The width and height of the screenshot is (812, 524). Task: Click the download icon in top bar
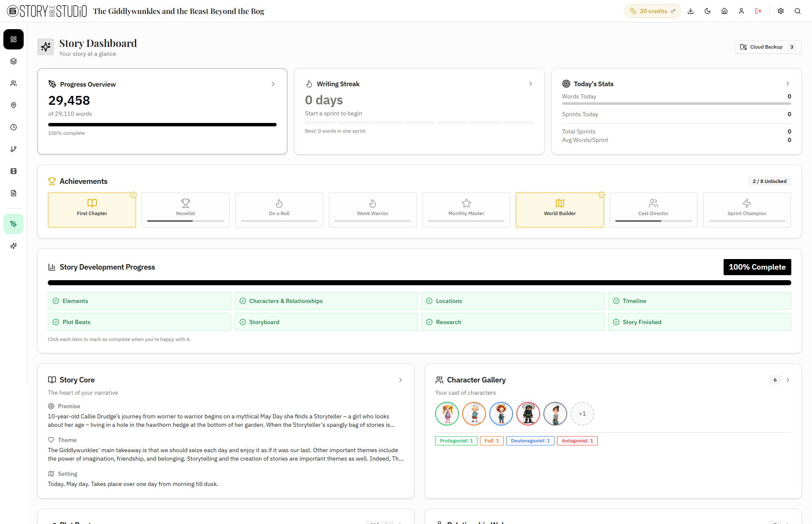691,11
